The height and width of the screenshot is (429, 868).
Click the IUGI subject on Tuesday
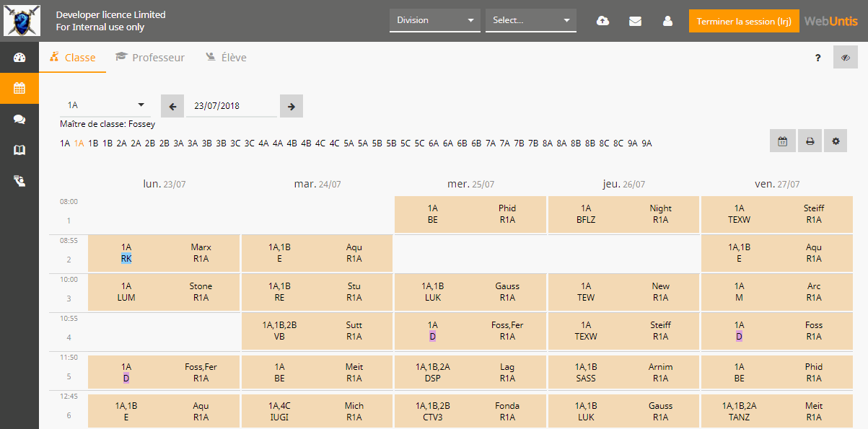coord(279,417)
